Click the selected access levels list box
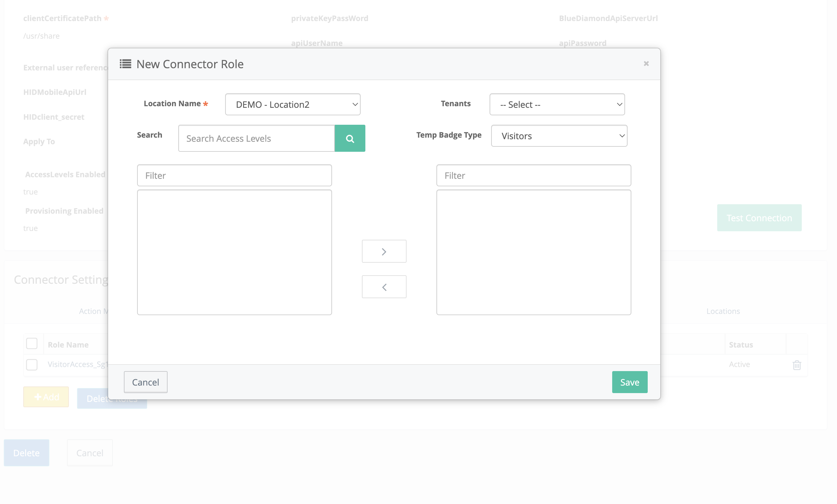 click(x=534, y=252)
